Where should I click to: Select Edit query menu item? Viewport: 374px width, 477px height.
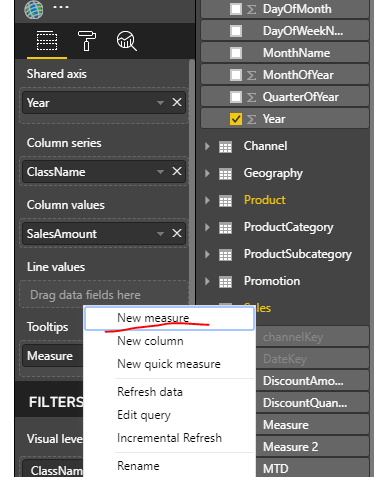169,415
